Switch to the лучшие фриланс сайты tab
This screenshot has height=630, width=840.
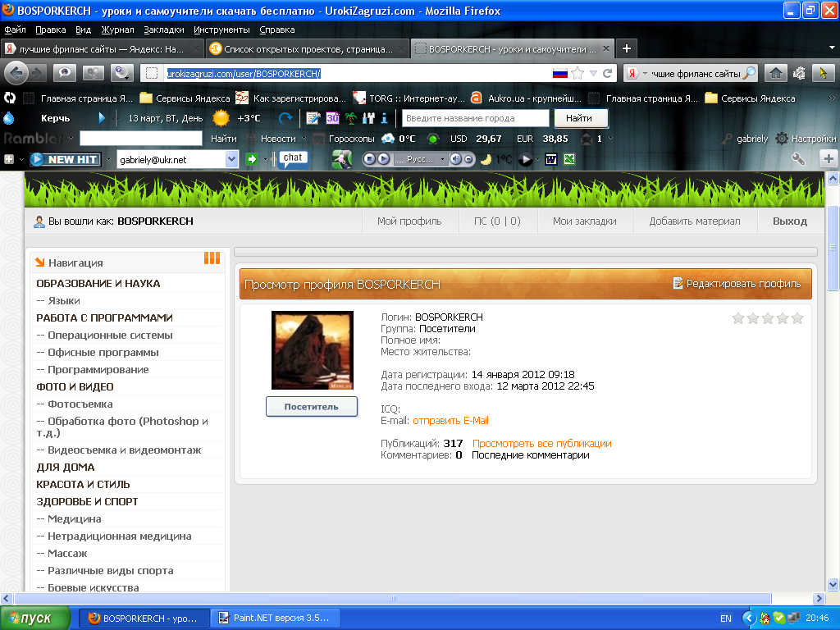coord(102,48)
